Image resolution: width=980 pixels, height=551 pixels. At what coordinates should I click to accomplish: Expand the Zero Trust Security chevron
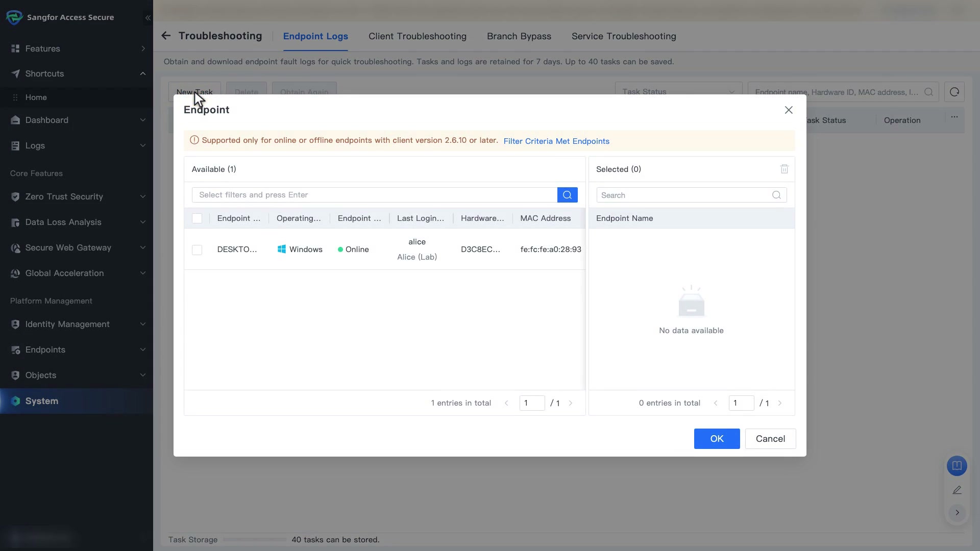(x=143, y=196)
